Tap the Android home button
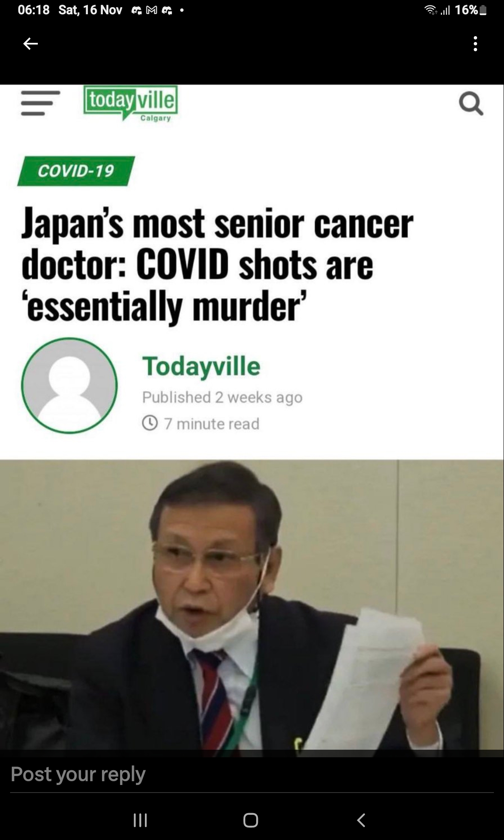Viewport: 504px width, 840px height. pyautogui.click(x=251, y=820)
